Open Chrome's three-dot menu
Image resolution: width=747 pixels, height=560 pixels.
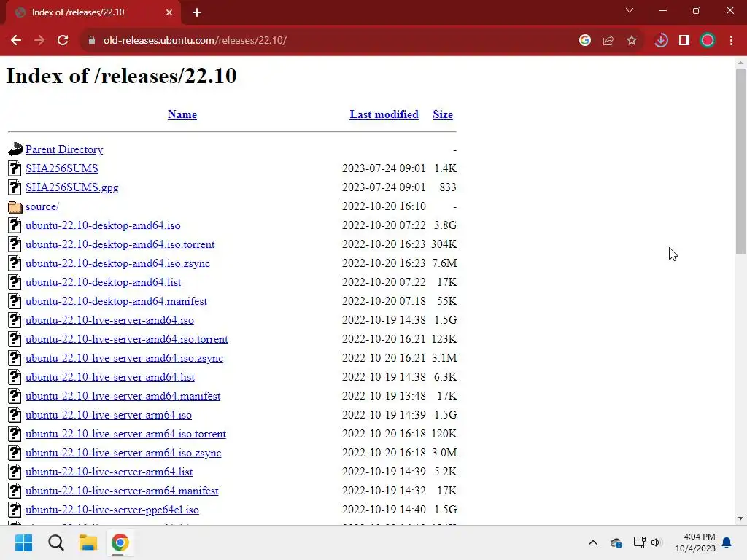tap(731, 41)
